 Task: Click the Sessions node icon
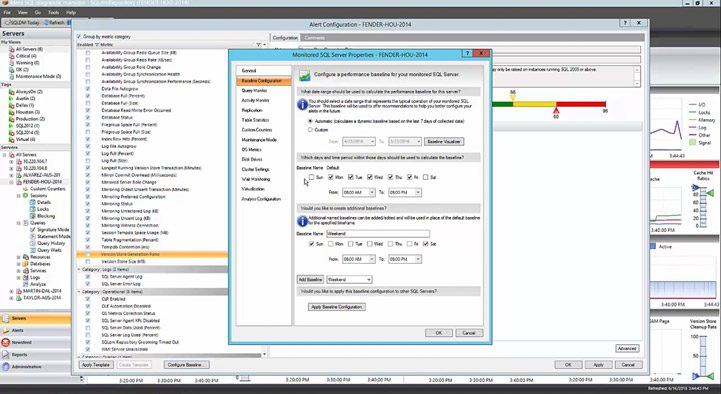click(26, 195)
